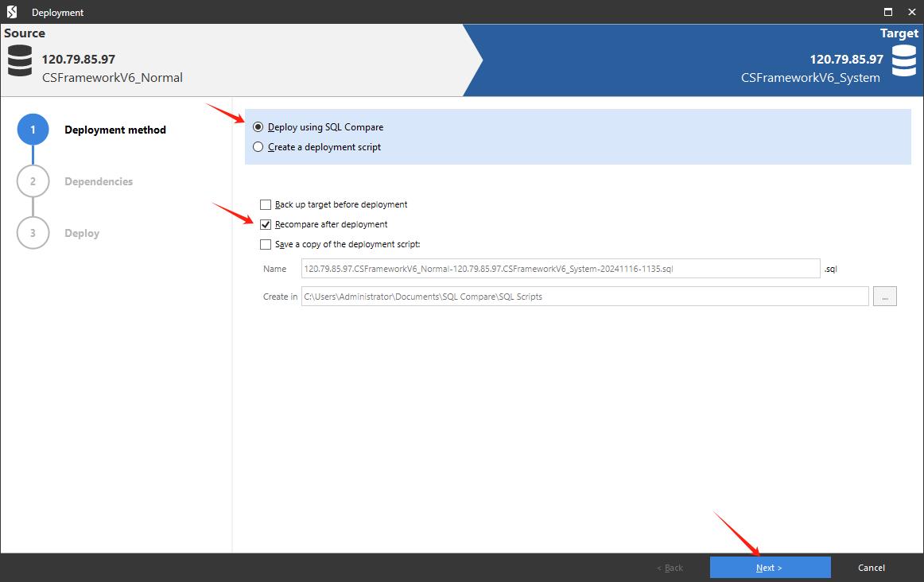This screenshot has width=924, height=582.
Task: Click the SQL Compare app logo icon
Action: [12, 12]
